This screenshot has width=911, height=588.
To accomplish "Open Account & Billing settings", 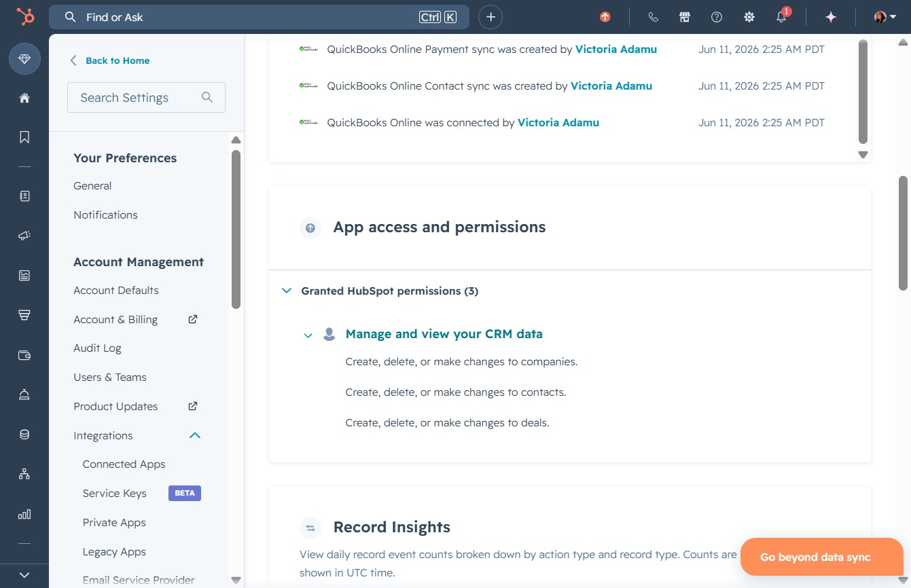I will tap(115, 319).
